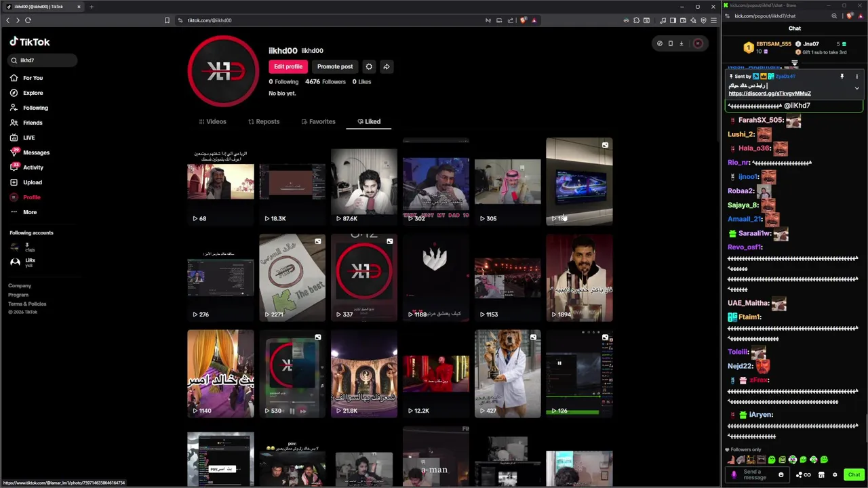
Task: Open pinned message three-dot options in Kick chat
Action: point(856,77)
